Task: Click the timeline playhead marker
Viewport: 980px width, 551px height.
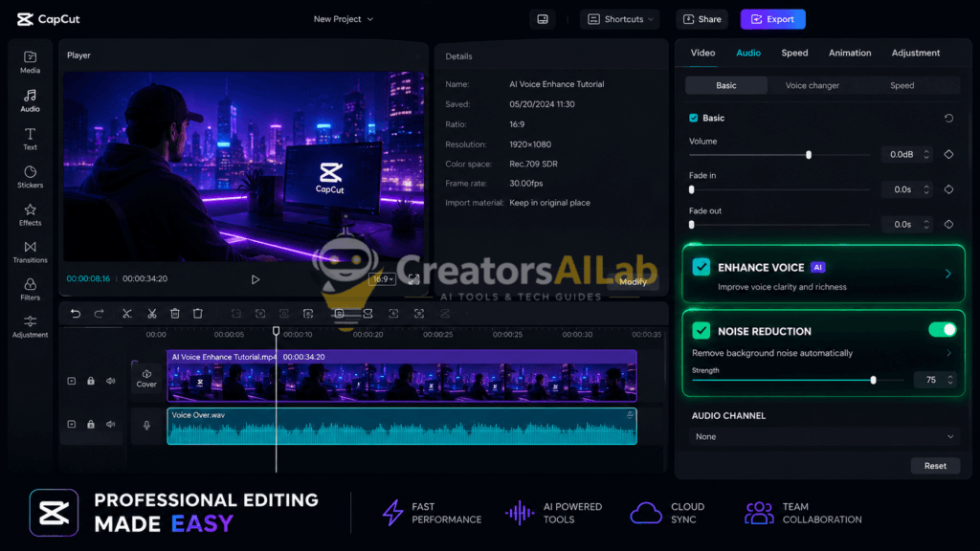Action: (276, 331)
